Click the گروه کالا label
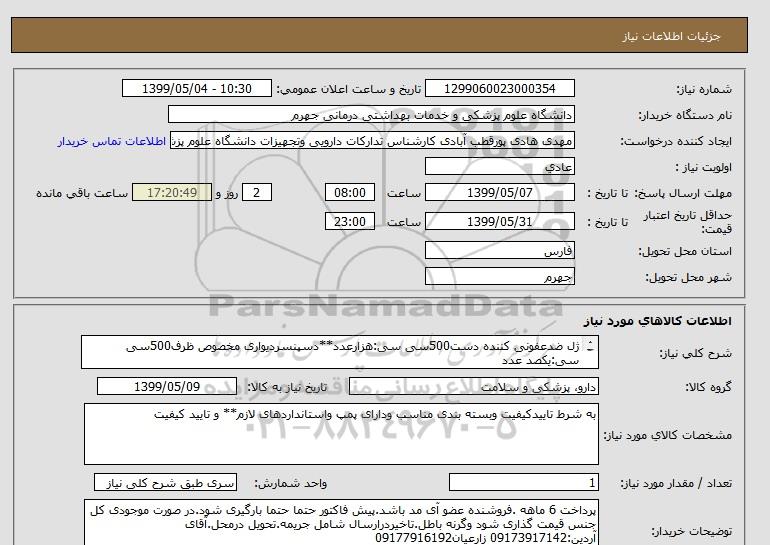Screen dimensions: 770x545 (x=708, y=387)
